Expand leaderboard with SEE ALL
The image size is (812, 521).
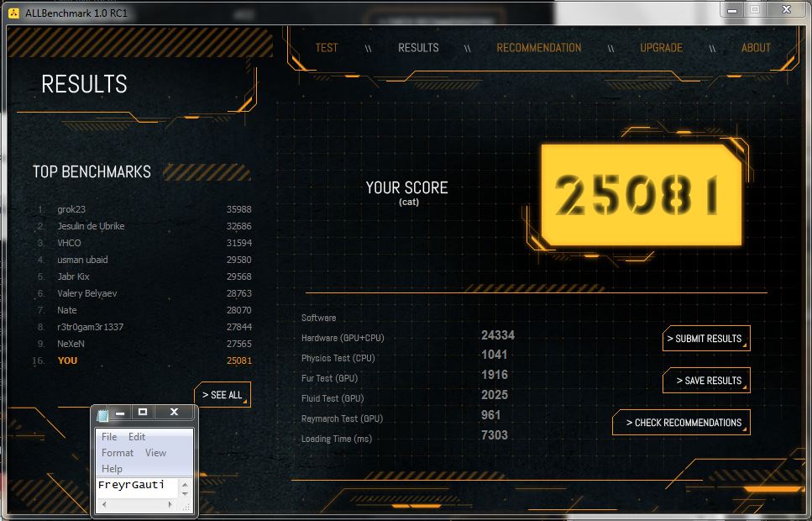click(223, 395)
